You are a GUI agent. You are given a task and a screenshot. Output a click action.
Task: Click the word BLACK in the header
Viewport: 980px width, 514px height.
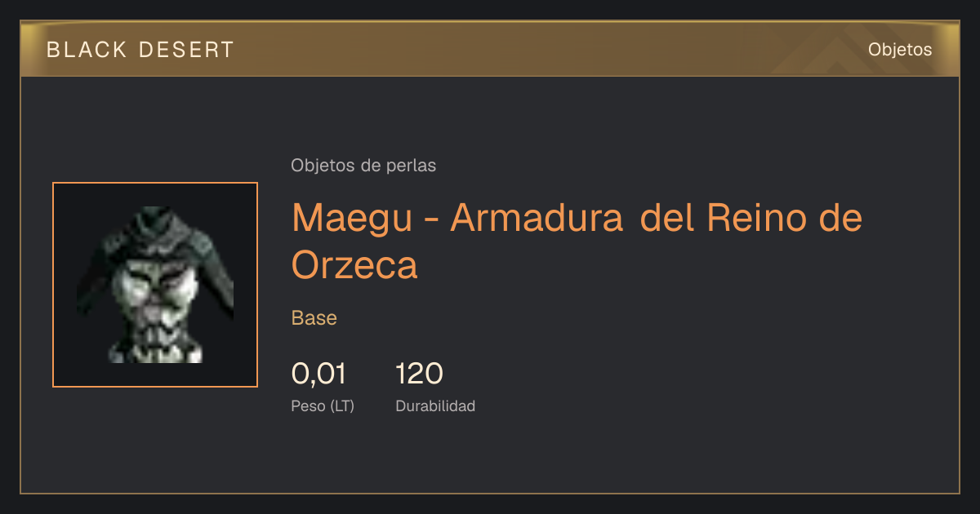tap(87, 50)
